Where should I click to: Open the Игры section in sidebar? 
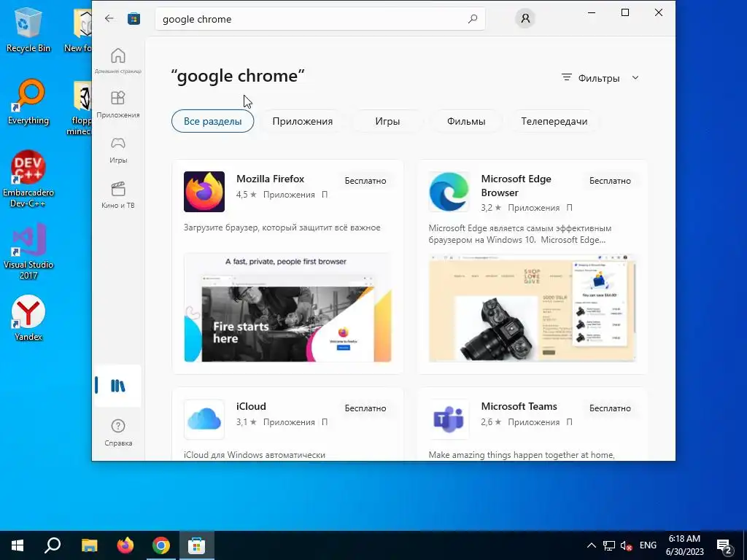pos(117,150)
